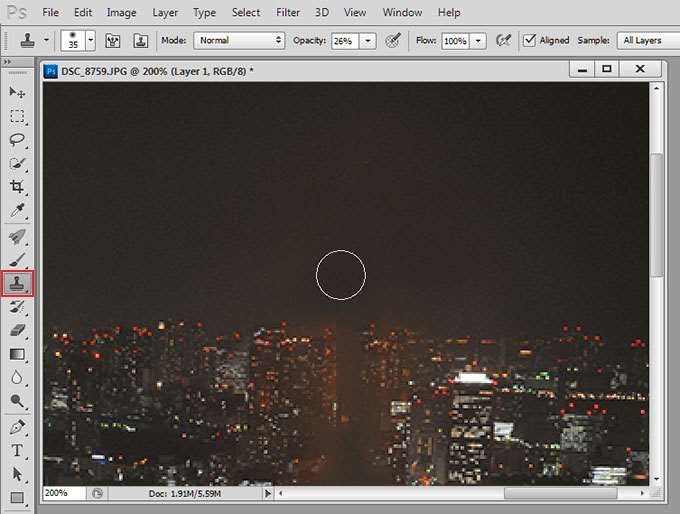Image resolution: width=680 pixels, height=514 pixels.
Task: Select the Lasso tool
Action: (17, 140)
